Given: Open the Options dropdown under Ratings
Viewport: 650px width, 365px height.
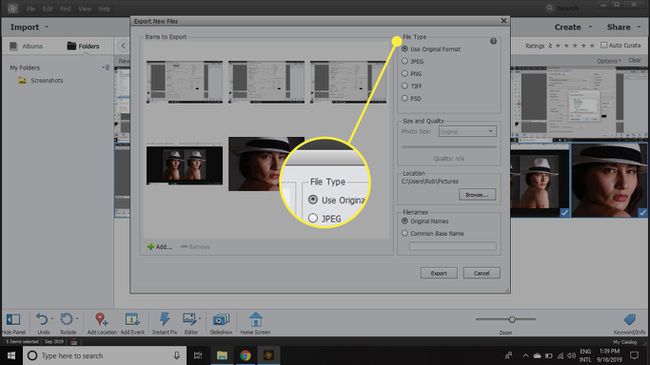Looking at the screenshot, I should (x=609, y=61).
